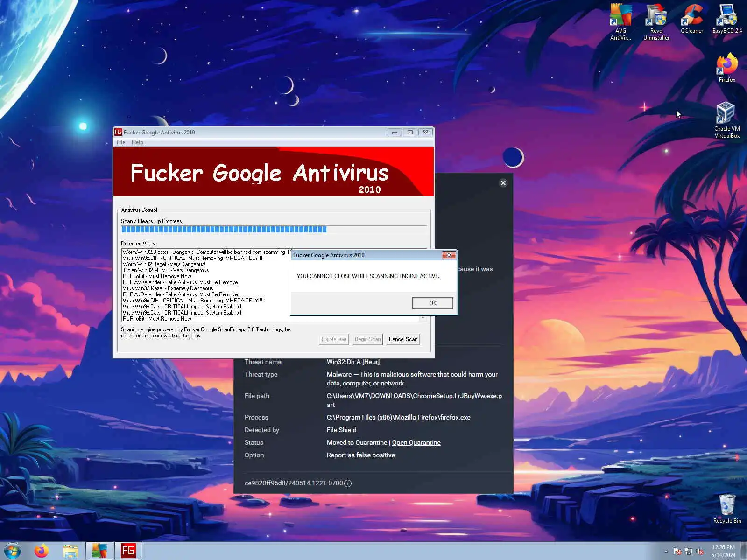Click the Cancel Scan button
Image resolution: width=747 pixels, height=560 pixels.
pos(403,339)
